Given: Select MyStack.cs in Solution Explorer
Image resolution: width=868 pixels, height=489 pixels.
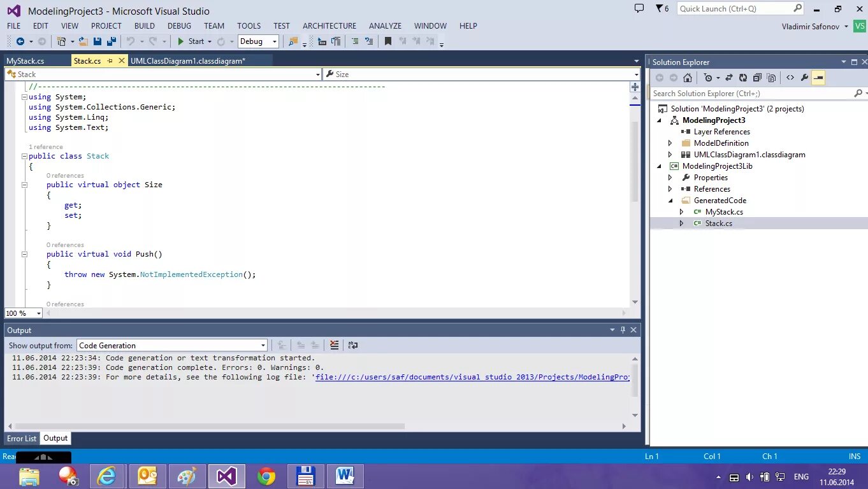Looking at the screenshot, I should 724,212.
